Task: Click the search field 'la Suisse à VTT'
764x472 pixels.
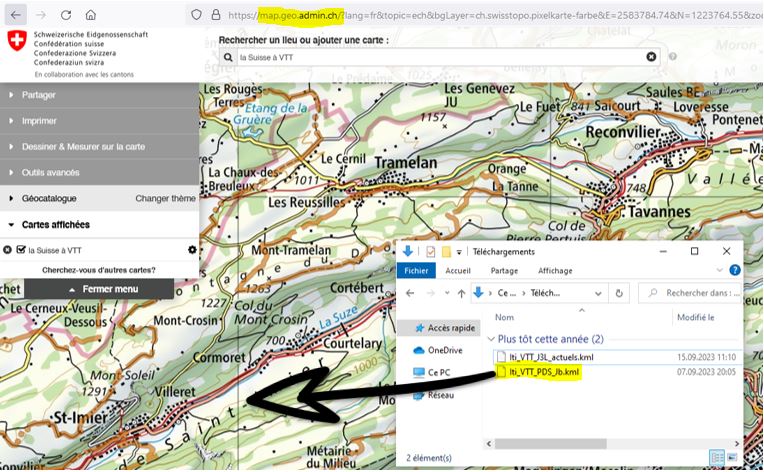Action: click(x=439, y=57)
